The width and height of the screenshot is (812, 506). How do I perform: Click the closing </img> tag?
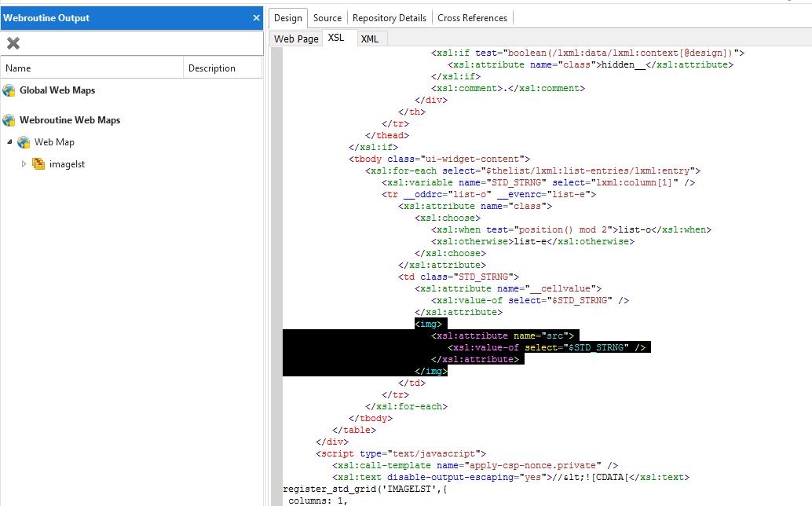pyautogui.click(x=431, y=371)
